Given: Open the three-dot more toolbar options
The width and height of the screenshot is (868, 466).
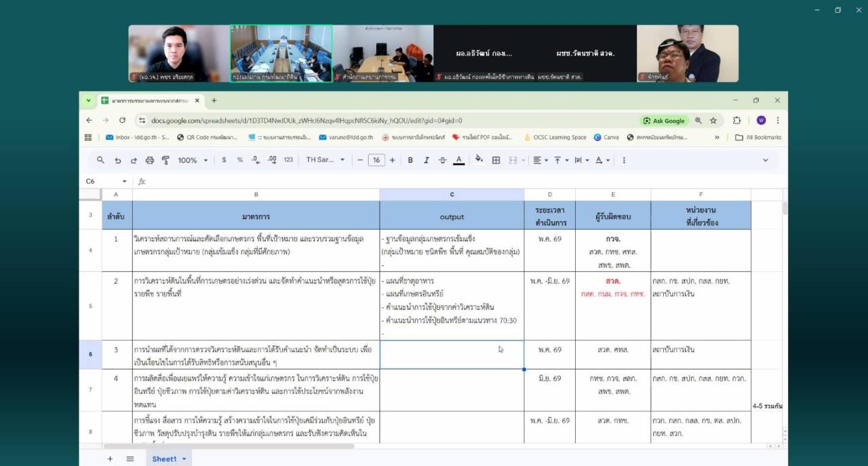Looking at the screenshot, I should (x=624, y=160).
